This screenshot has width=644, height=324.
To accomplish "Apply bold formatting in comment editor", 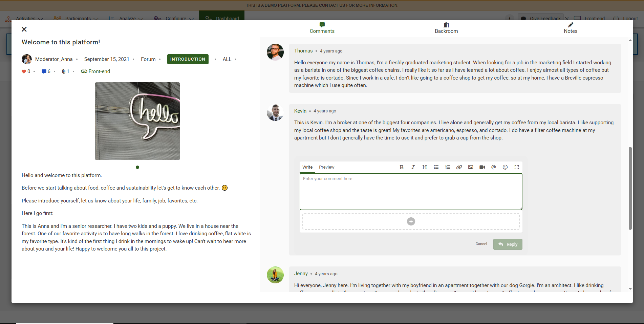I will tap(402, 167).
